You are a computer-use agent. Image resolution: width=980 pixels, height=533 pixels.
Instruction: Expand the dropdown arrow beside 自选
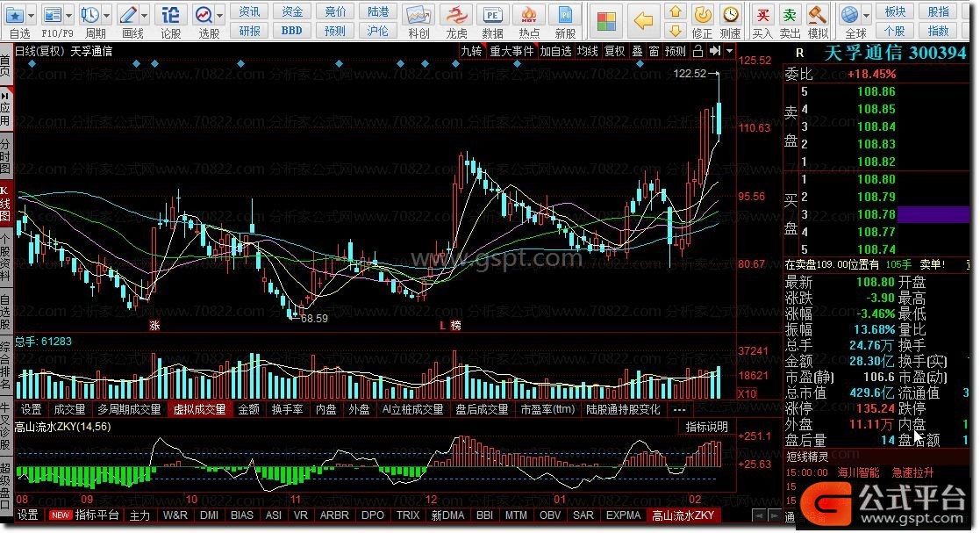tap(31, 15)
